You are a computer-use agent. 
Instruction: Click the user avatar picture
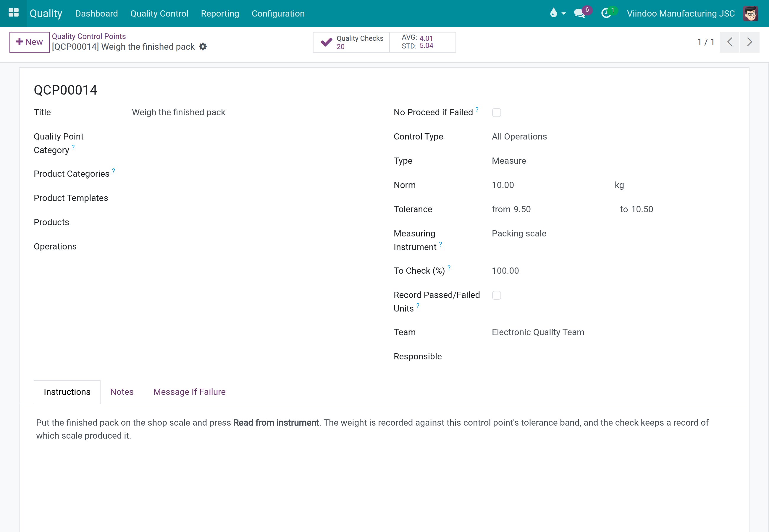750,13
